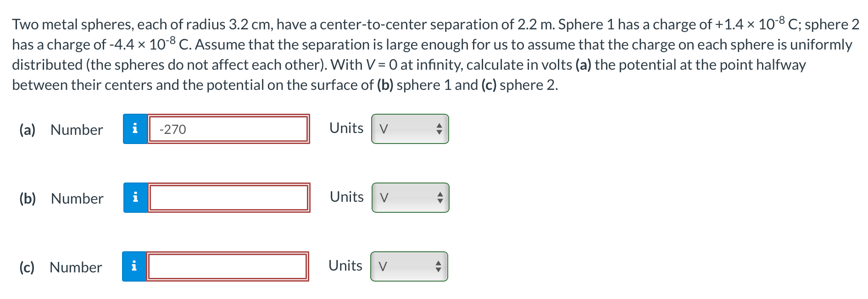The image size is (868, 299).
Task: Open the Units dropdown for part (b)
Action: [x=410, y=198]
